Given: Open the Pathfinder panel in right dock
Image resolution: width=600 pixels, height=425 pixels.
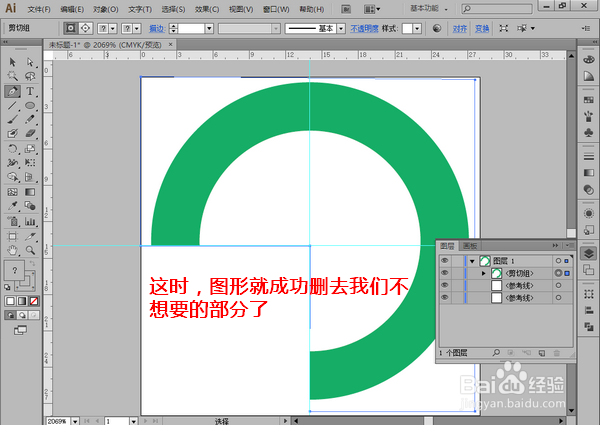Looking at the screenshot, I should 589,326.
